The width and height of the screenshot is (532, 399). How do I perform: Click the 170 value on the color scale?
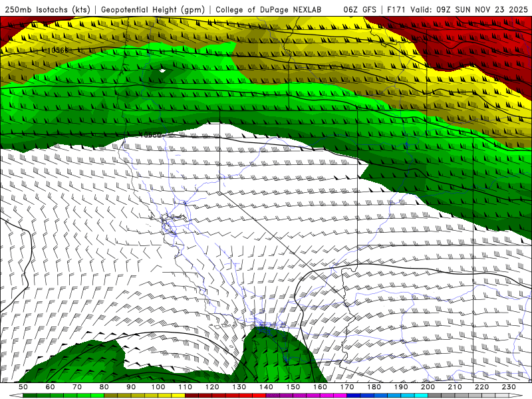point(347,387)
